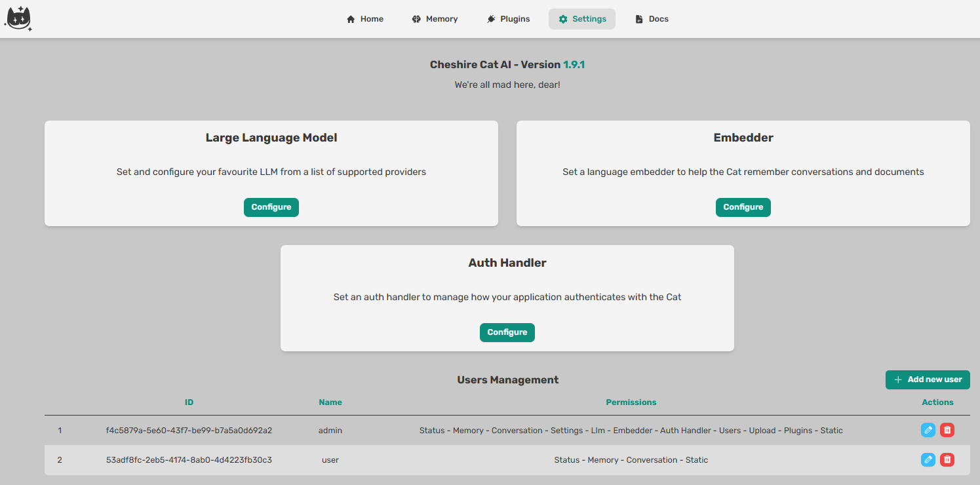Screen dimensions: 980x485
Task: Click the Large Language Model heading
Action: coord(271,138)
